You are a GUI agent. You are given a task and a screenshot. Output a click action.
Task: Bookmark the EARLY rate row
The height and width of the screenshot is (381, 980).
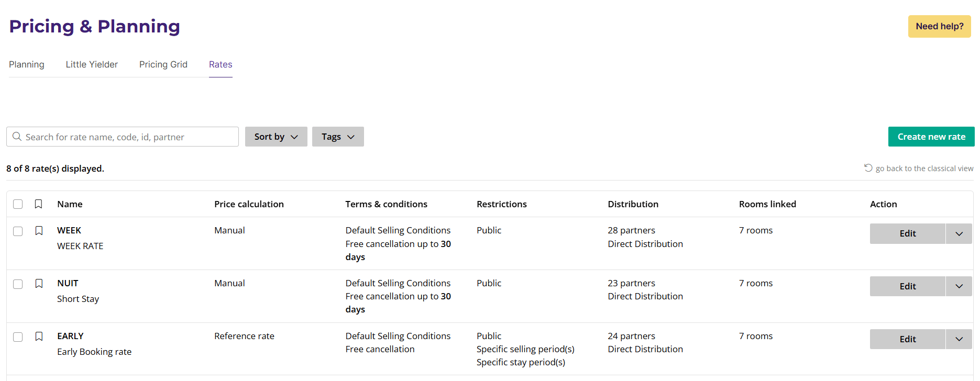[39, 337]
